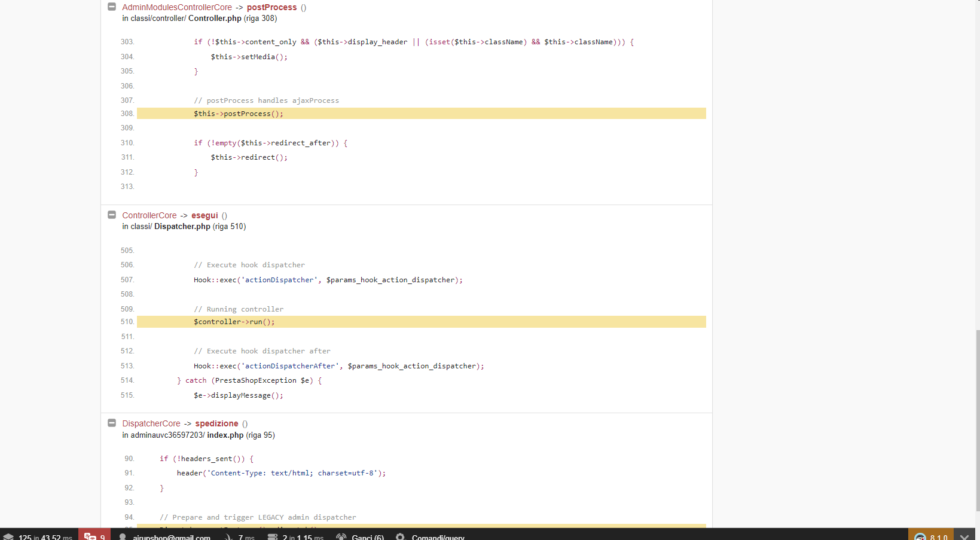
Task: Click the '// Execute hook dispatcher after' comment
Action: coord(262,351)
